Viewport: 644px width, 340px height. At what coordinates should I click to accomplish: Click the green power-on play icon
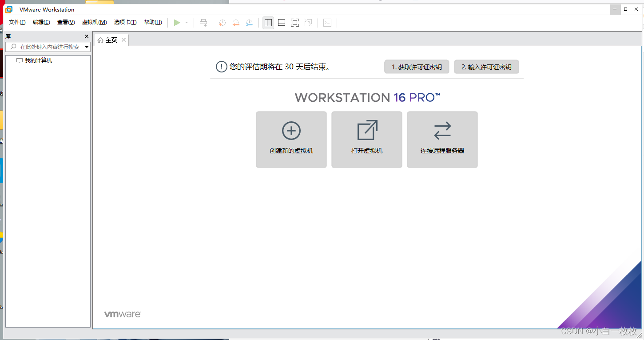pyautogui.click(x=177, y=23)
